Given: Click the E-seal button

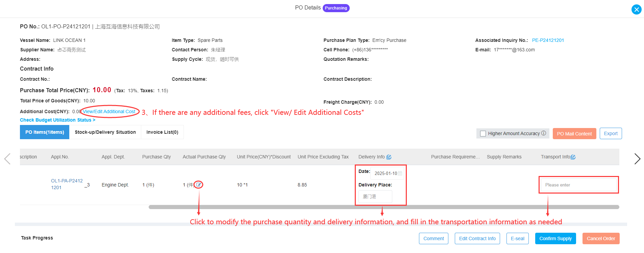Looking at the screenshot, I should pos(517,238).
